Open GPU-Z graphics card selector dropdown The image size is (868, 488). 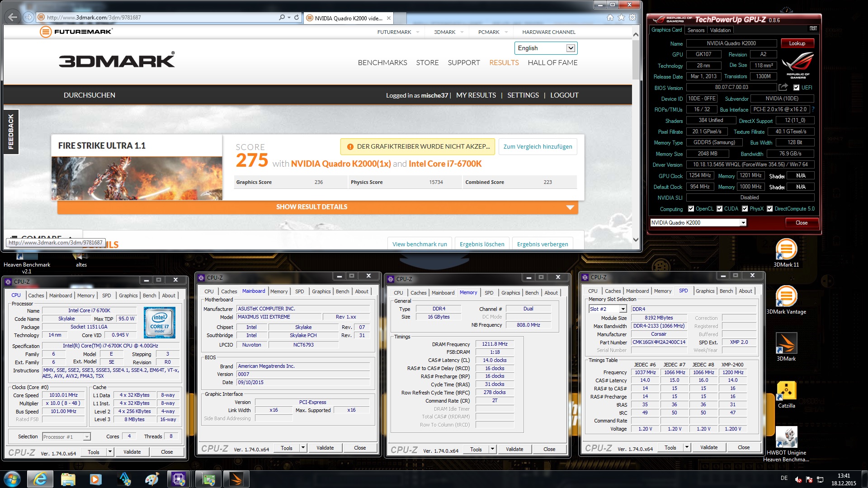tap(743, 223)
